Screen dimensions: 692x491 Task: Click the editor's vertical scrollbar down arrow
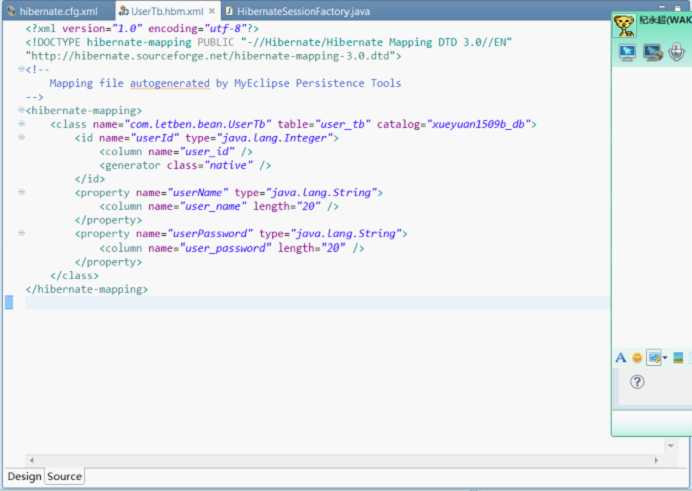670,446
